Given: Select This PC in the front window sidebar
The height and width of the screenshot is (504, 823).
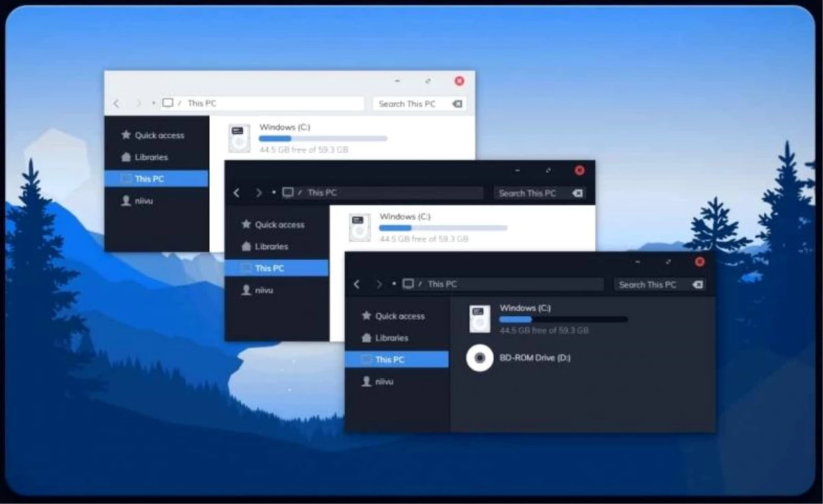Looking at the screenshot, I should coord(396,359).
